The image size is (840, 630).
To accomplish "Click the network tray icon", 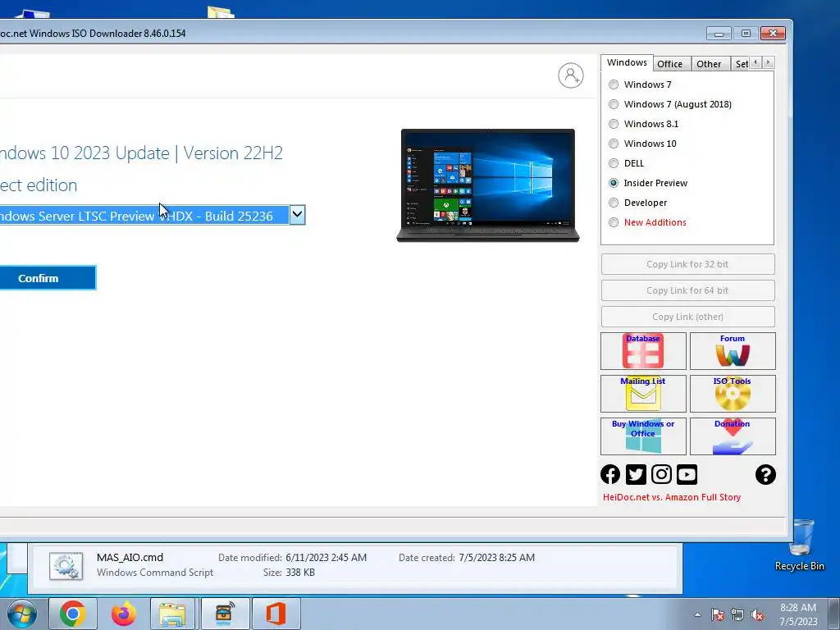I will point(737,614).
